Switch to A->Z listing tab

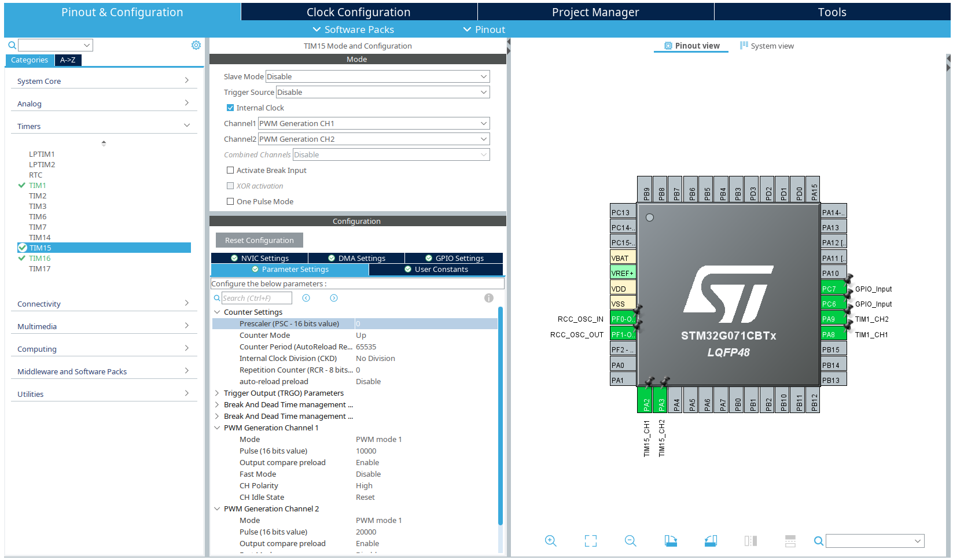[x=68, y=60]
